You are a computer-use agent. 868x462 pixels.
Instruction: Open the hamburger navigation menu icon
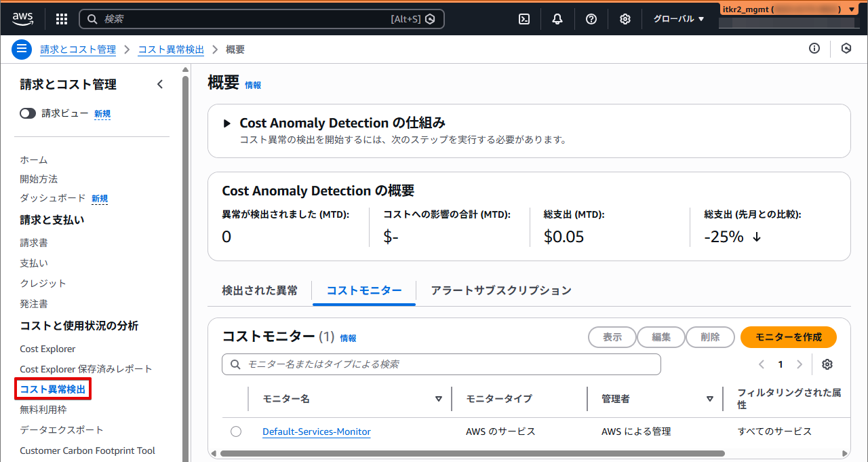point(22,49)
